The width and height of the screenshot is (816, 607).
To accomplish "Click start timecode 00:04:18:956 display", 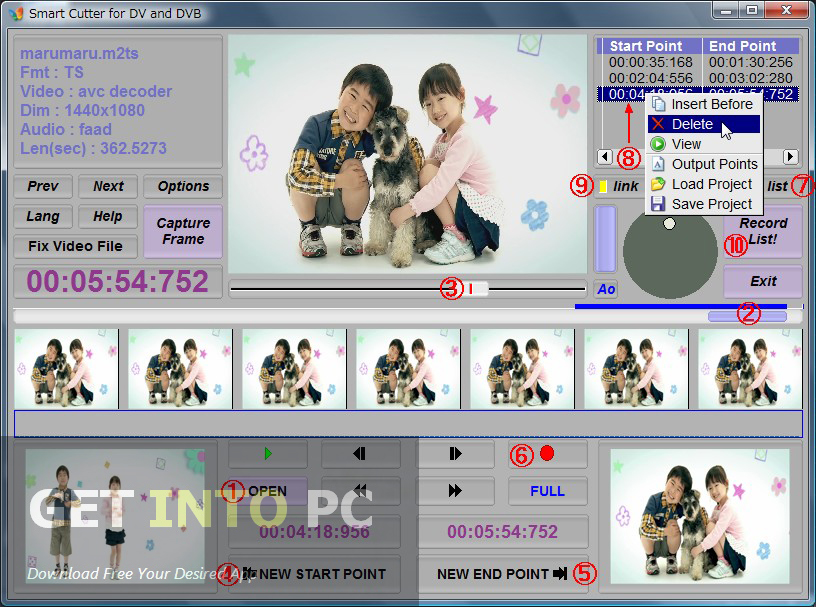I will click(314, 532).
